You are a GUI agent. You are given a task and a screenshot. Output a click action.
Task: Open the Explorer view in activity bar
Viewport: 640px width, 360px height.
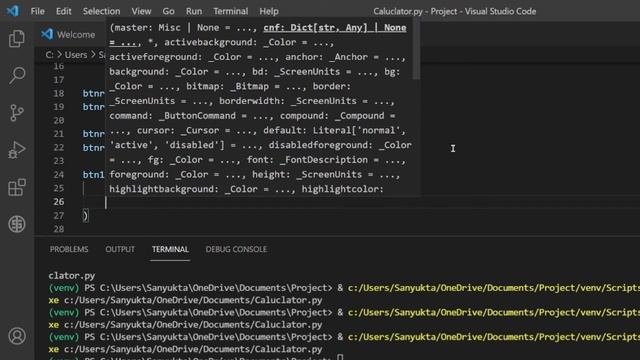click(x=17, y=39)
